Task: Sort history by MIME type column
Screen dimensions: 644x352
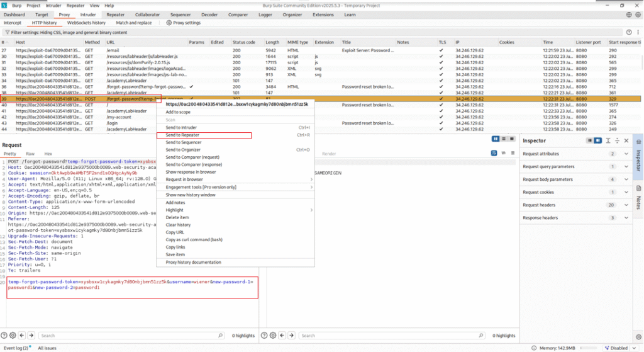Action: click(x=297, y=42)
